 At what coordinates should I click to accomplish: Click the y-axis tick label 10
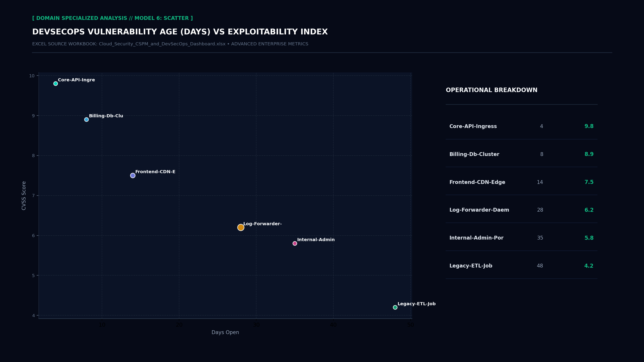(x=32, y=76)
